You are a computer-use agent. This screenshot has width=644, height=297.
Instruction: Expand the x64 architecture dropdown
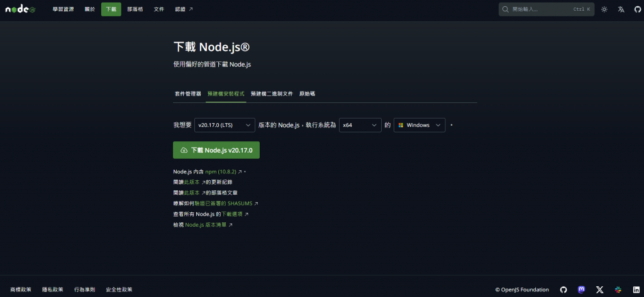click(360, 125)
